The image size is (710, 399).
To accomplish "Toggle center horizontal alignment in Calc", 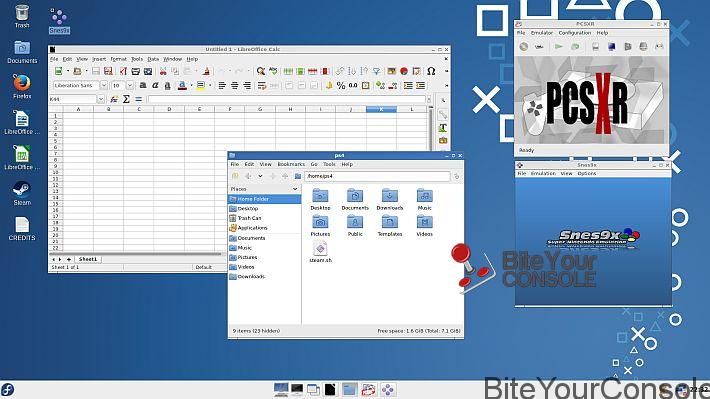I will (235, 85).
